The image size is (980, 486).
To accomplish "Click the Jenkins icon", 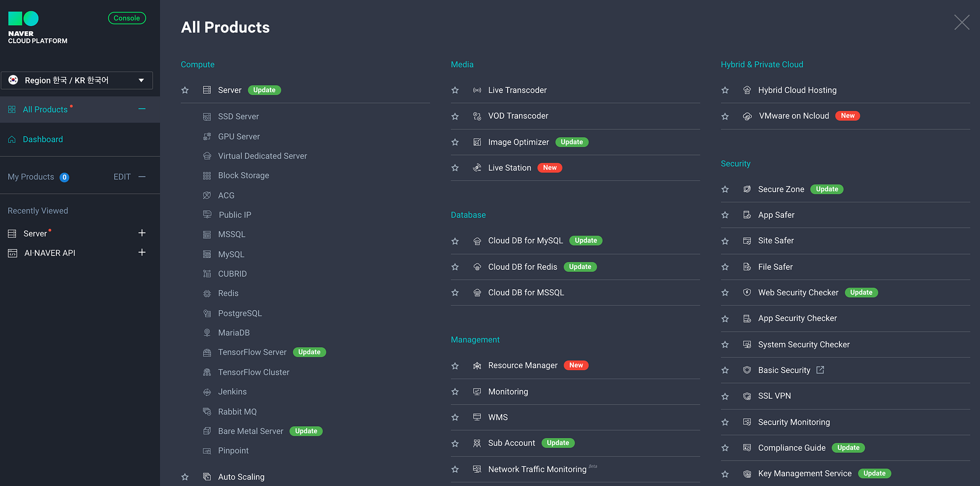I will tap(207, 392).
